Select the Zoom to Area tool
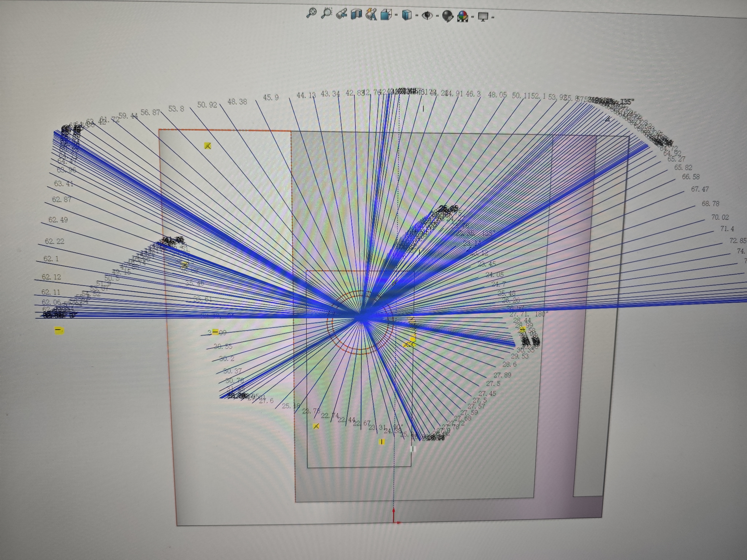 coord(327,13)
